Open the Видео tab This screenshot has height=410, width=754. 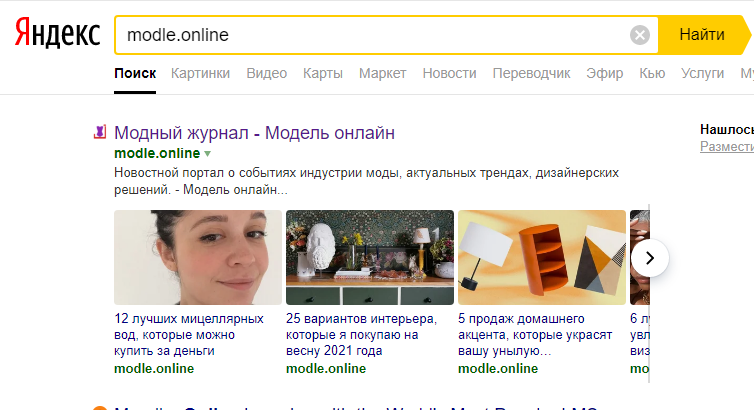coord(267,73)
